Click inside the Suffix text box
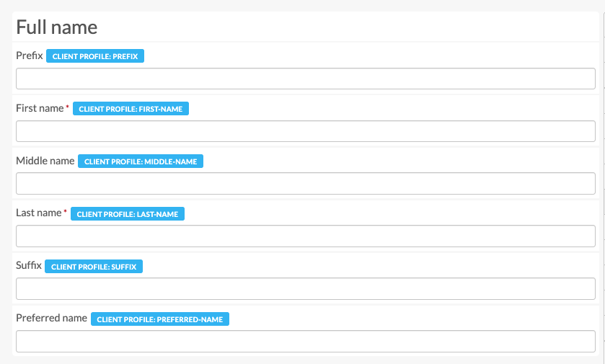 tap(305, 289)
